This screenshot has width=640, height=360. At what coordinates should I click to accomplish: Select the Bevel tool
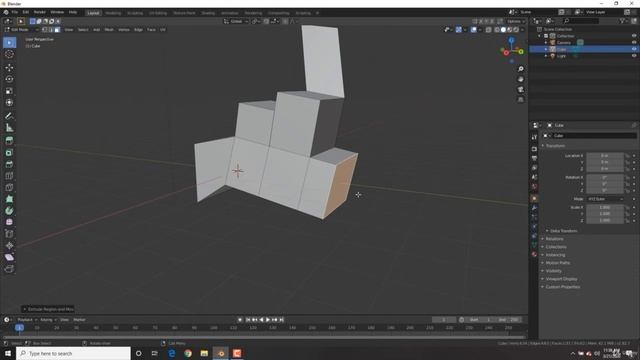[9, 164]
